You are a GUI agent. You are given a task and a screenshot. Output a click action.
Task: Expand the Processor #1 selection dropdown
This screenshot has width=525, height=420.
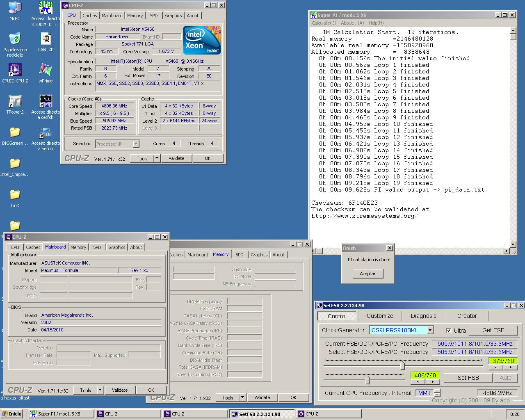[x=136, y=144]
